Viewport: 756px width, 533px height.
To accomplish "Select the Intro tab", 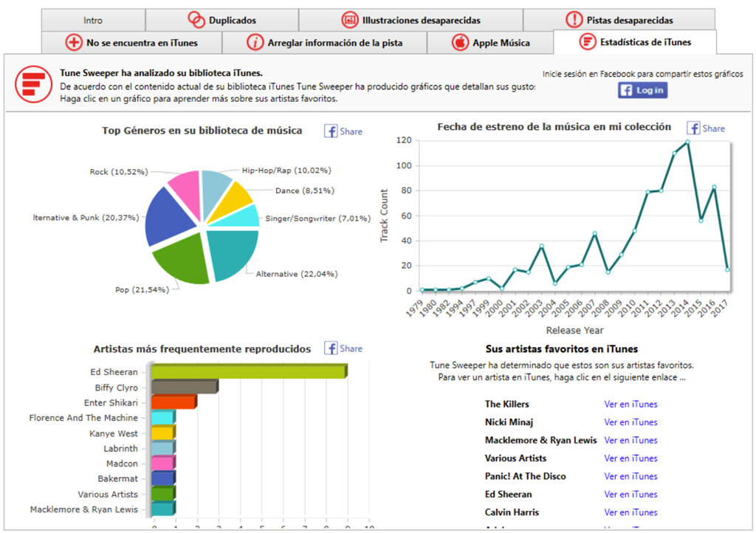I will point(93,20).
